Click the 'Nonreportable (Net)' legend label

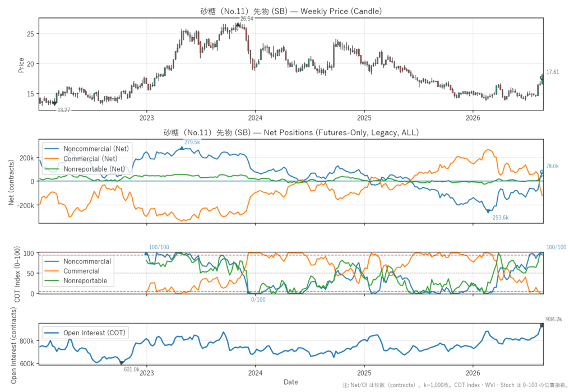click(94, 169)
